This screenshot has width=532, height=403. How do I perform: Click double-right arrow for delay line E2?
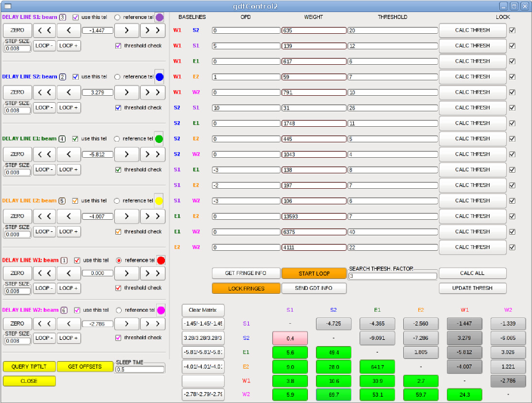pos(153,216)
